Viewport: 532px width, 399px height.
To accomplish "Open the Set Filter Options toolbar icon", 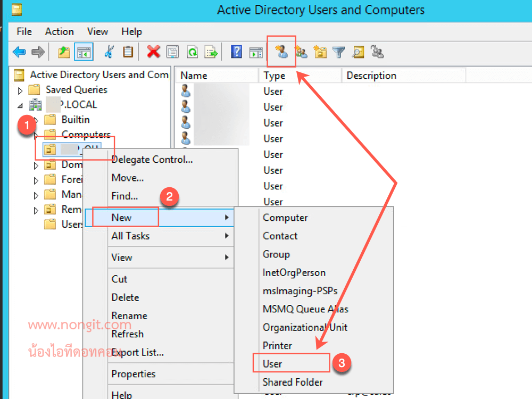I will pos(339,52).
